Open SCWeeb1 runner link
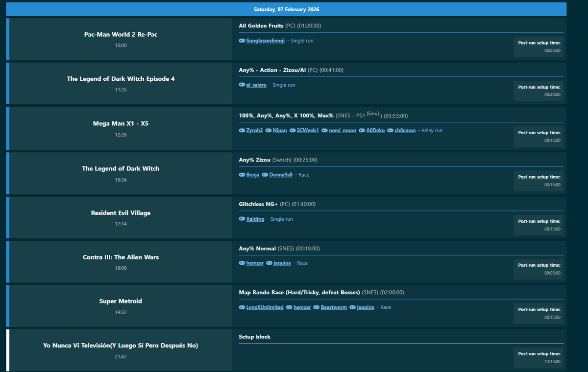588x372 pixels. click(308, 131)
